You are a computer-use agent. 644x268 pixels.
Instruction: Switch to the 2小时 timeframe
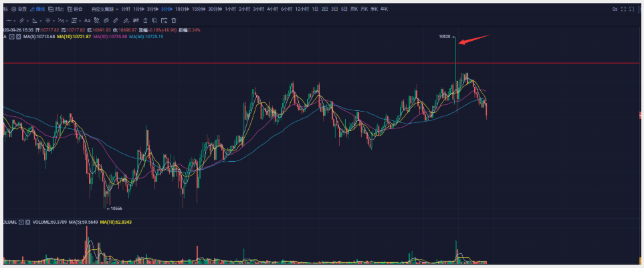[244, 9]
